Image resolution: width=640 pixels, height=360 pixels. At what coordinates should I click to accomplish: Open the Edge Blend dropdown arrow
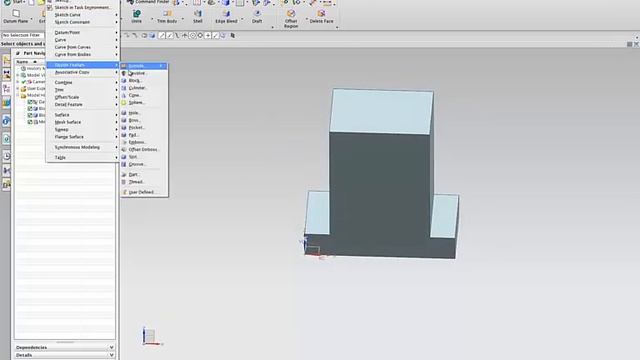[242, 19]
